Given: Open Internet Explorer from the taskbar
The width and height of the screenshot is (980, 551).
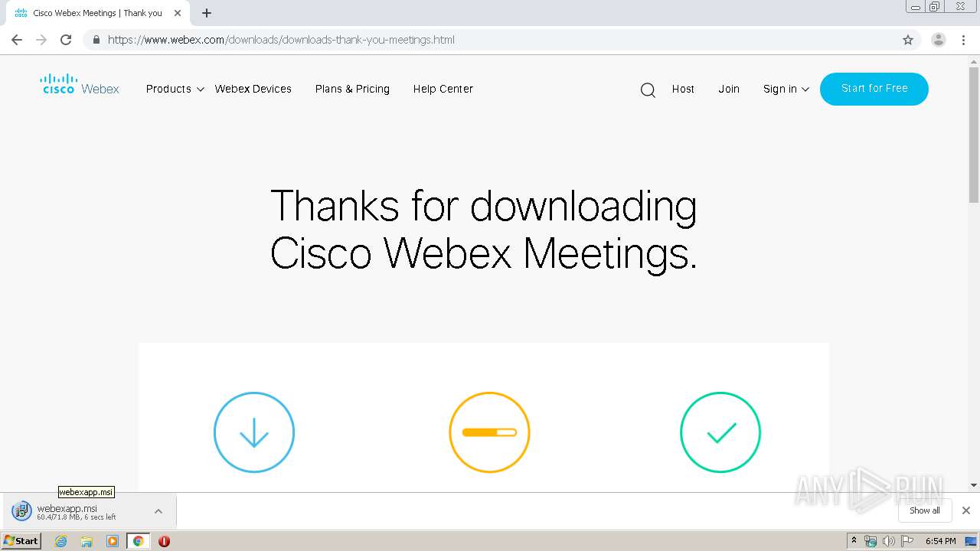Looking at the screenshot, I should click(x=61, y=541).
